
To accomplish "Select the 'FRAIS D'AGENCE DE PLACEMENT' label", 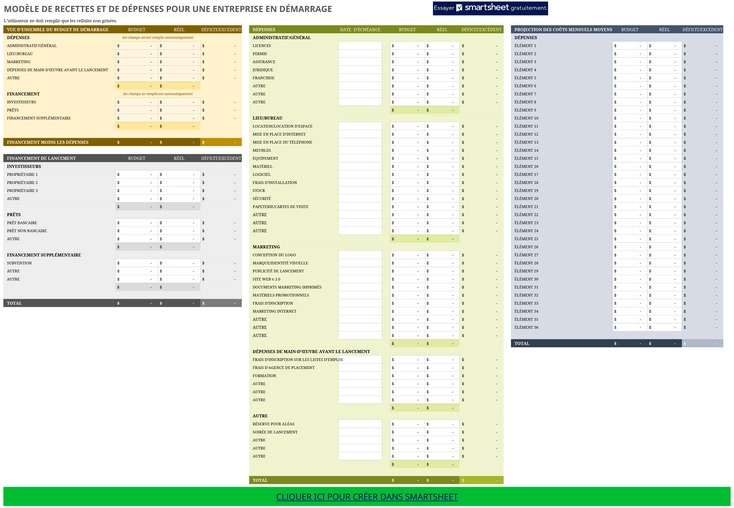I will pyautogui.click(x=284, y=368).
